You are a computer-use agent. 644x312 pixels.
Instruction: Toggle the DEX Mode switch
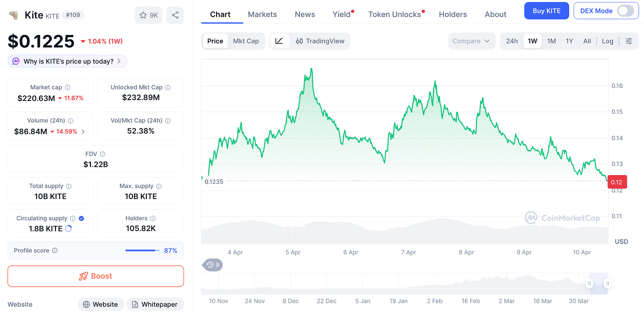point(625,11)
